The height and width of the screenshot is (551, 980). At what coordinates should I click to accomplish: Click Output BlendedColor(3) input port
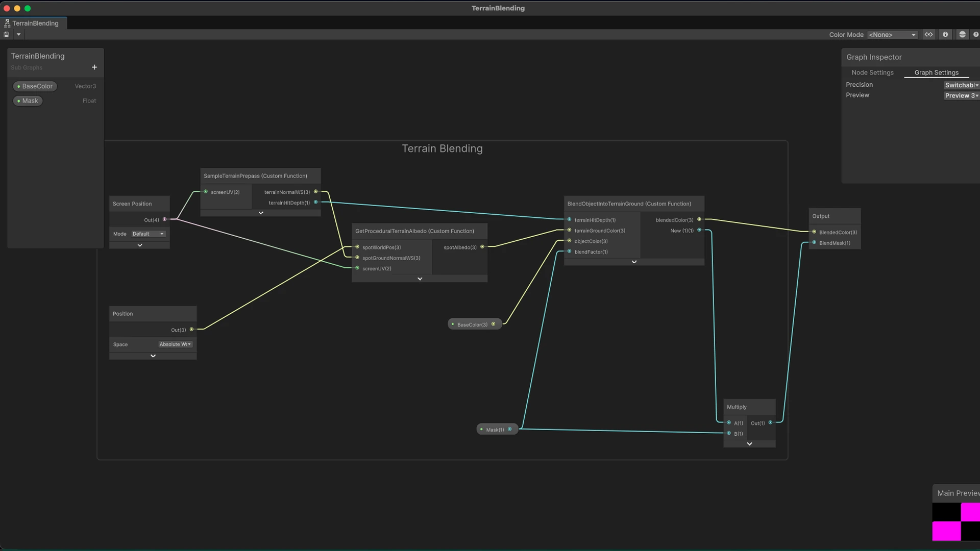click(x=814, y=232)
